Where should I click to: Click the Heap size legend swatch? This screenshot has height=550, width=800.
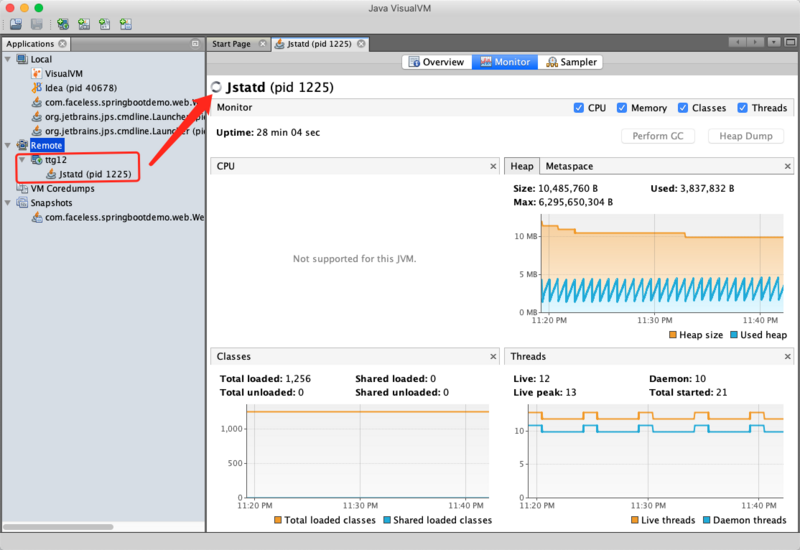point(672,335)
